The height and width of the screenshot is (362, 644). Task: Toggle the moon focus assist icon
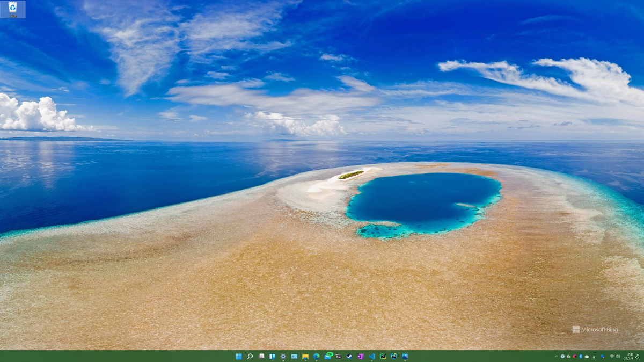click(638, 356)
